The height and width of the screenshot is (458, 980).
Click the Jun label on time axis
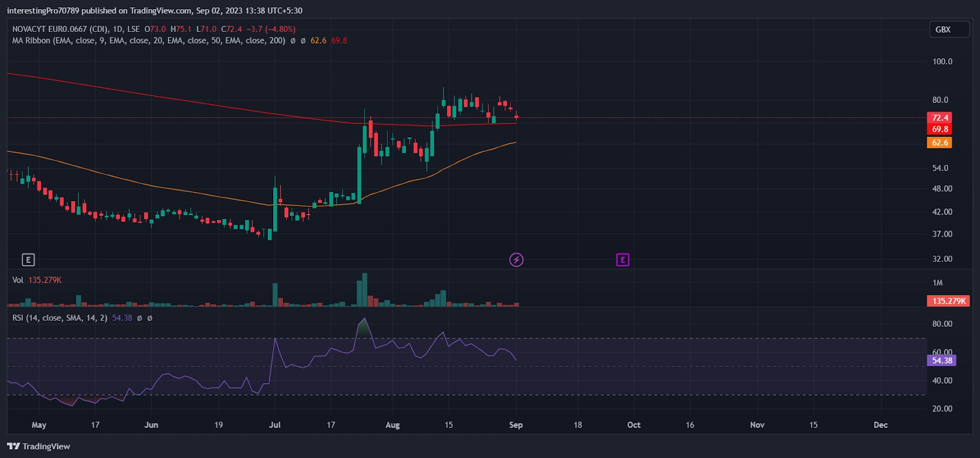click(x=151, y=425)
